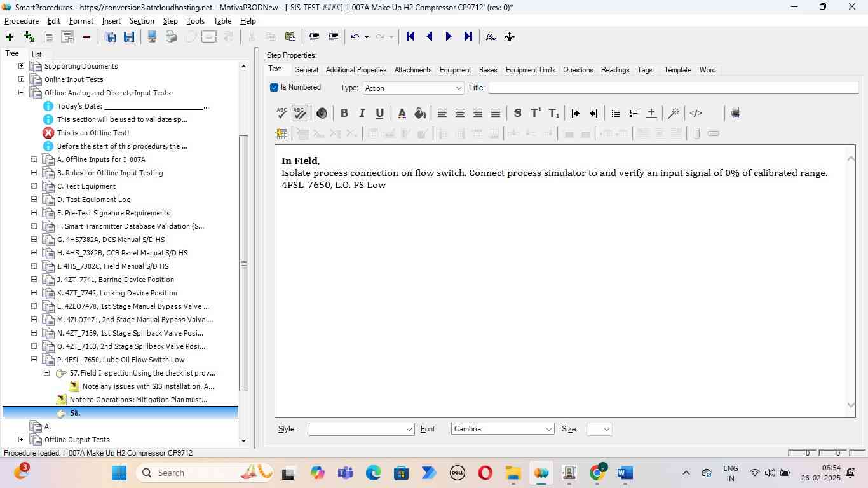Go to previous step arrow icon
Image resolution: width=868 pixels, height=488 pixels.
click(430, 37)
